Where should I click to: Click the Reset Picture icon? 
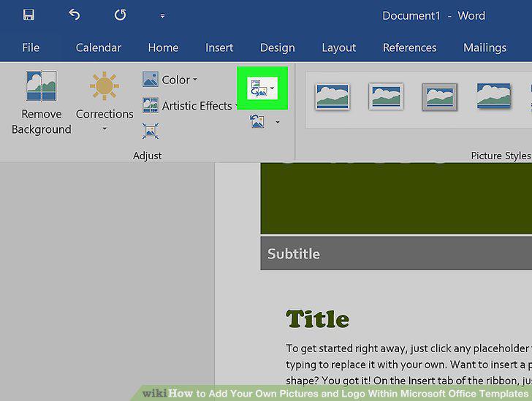point(257,121)
